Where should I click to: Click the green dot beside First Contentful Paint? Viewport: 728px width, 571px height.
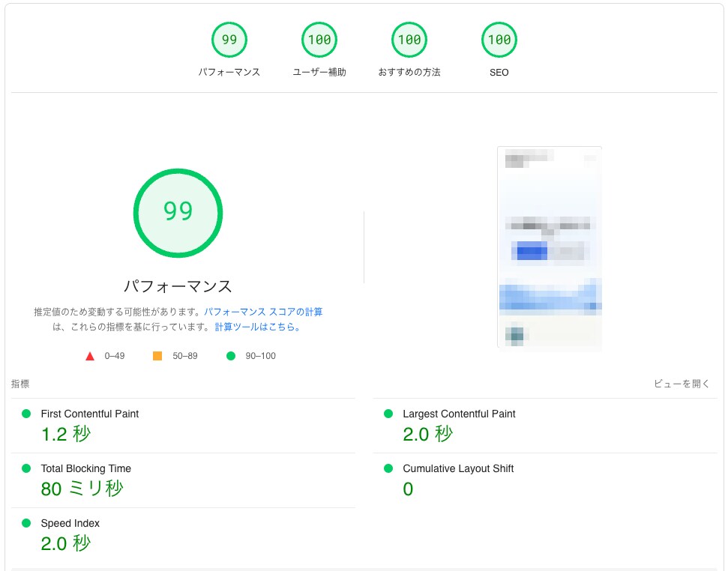point(26,414)
